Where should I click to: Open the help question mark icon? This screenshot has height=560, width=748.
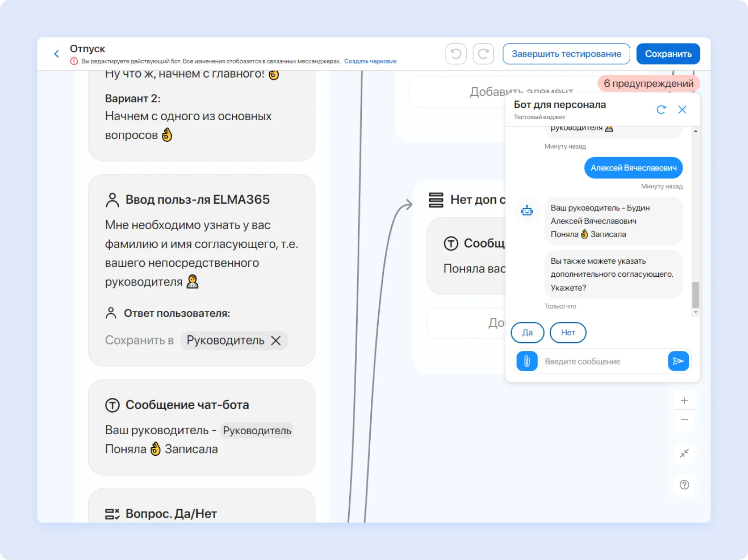click(x=684, y=485)
